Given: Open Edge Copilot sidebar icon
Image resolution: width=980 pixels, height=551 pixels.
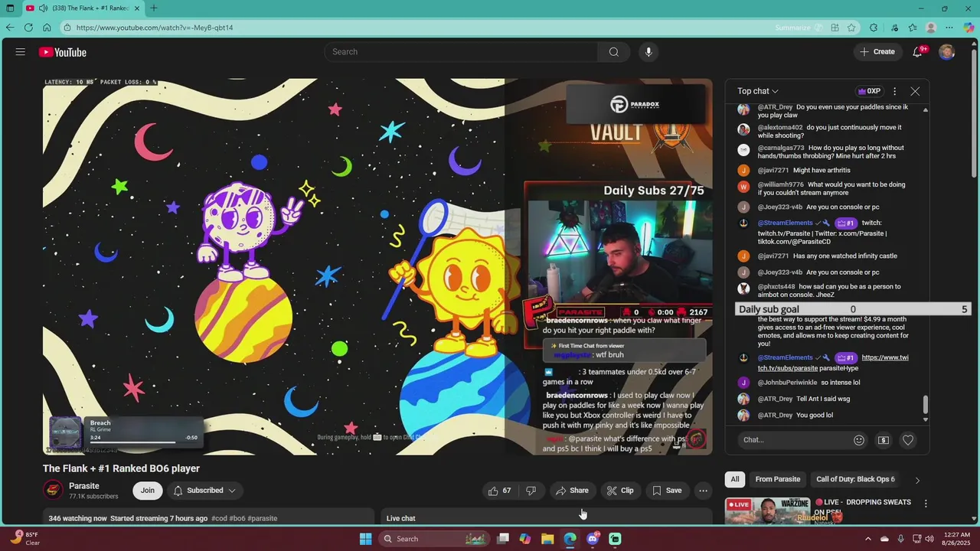Looking at the screenshot, I should (x=969, y=28).
